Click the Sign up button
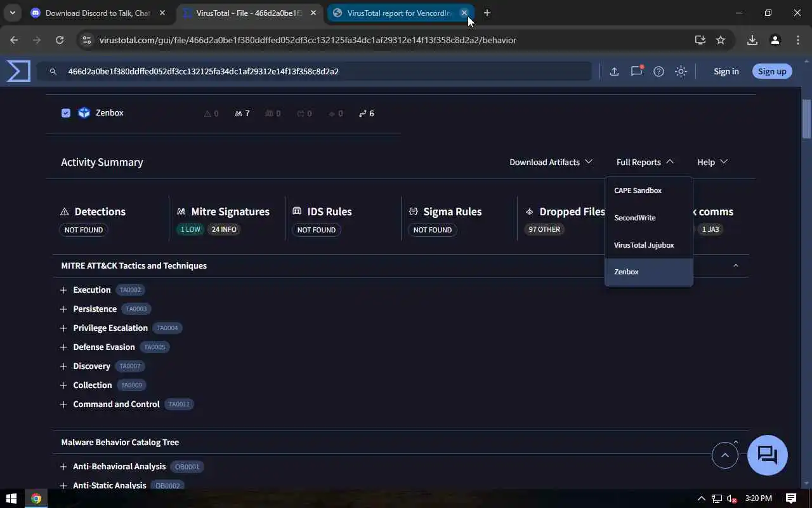Viewport: 812px width, 508px height. [772, 71]
